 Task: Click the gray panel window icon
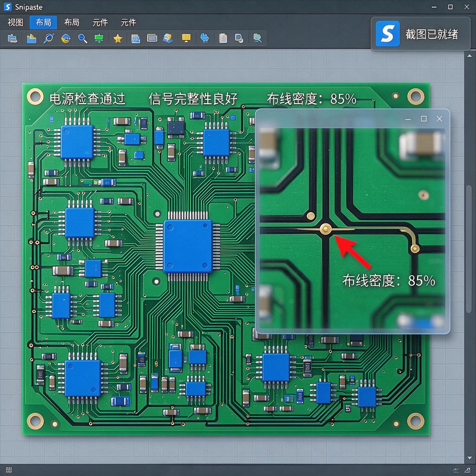(x=152, y=38)
